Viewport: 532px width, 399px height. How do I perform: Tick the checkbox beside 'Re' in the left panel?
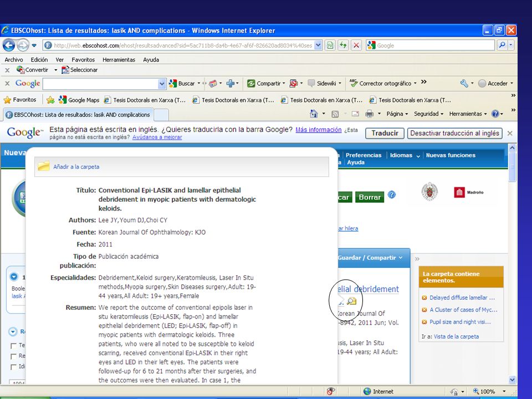pos(13,356)
